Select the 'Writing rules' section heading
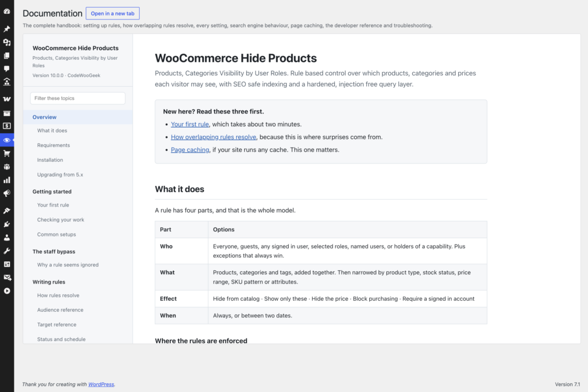This screenshot has width=588, height=392. click(x=49, y=282)
